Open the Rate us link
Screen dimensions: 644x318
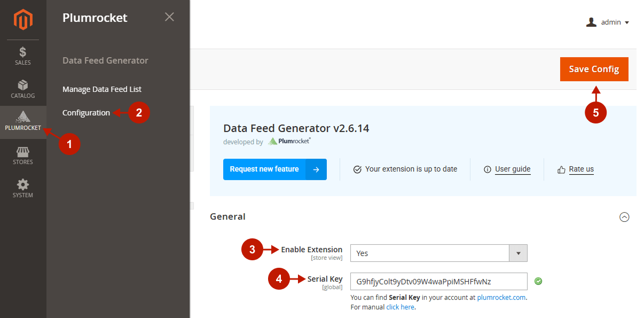(581, 169)
